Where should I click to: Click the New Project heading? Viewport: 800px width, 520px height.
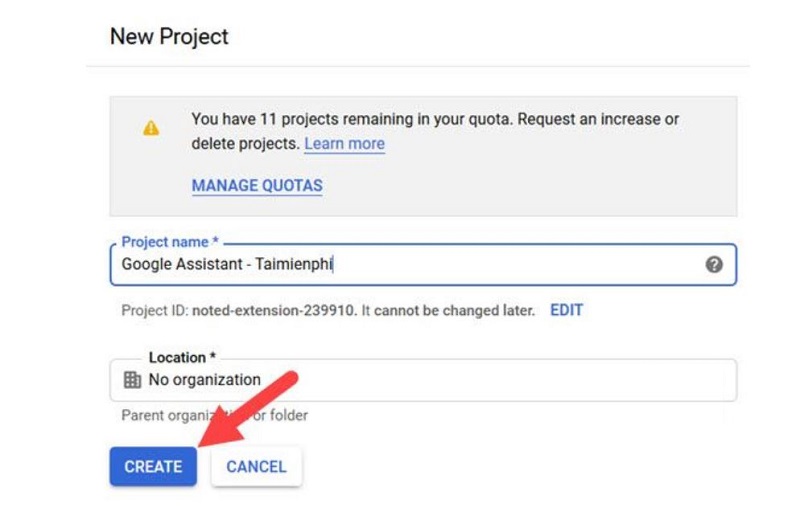pyautogui.click(x=169, y=37)
